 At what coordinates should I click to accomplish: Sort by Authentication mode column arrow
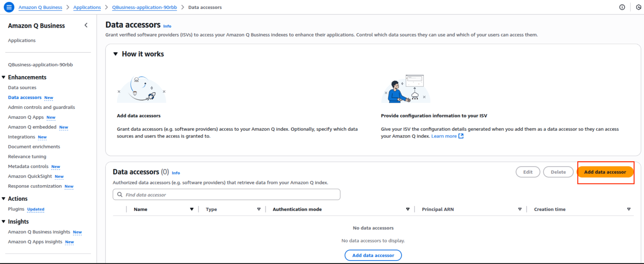[408, 209]
